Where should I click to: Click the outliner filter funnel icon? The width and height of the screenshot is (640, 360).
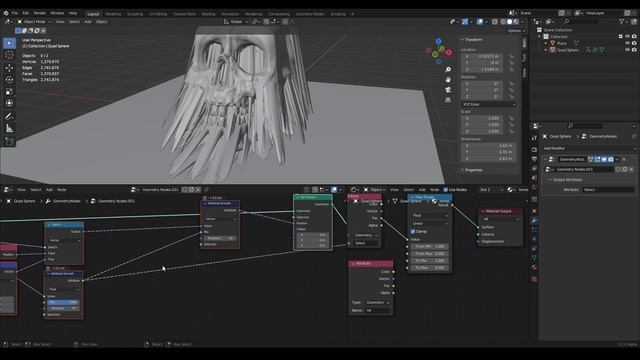coord(621,21)
